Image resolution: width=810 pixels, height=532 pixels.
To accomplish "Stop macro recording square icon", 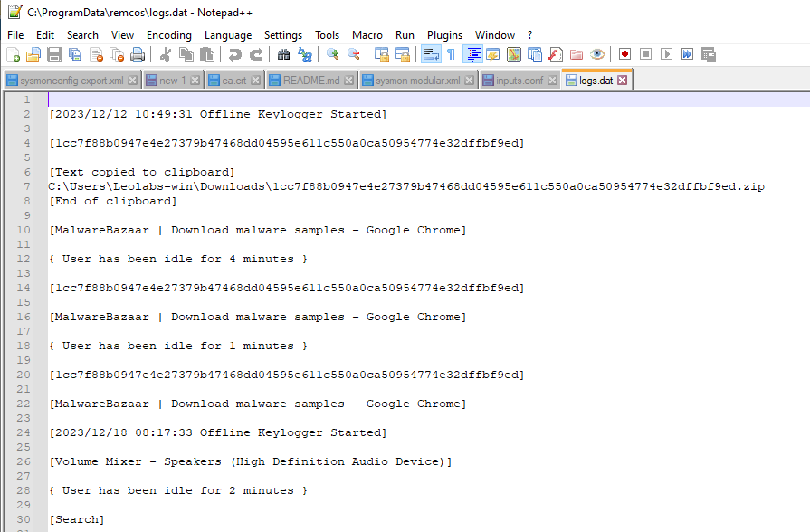I will 645,54.
